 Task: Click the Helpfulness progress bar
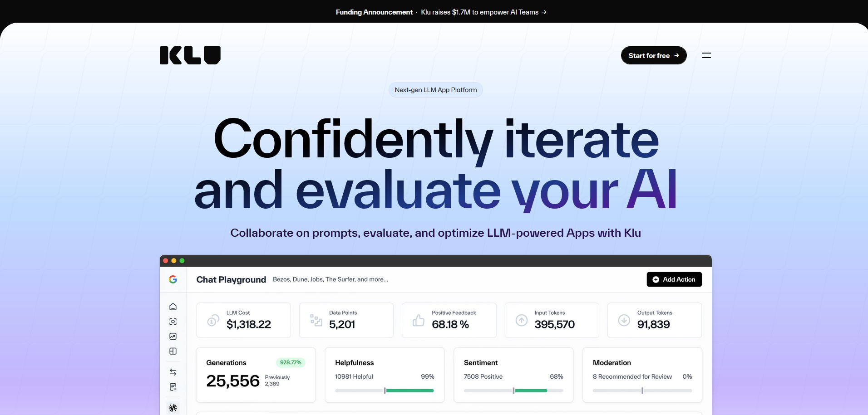pyautogui.click(x=385, y=391)
